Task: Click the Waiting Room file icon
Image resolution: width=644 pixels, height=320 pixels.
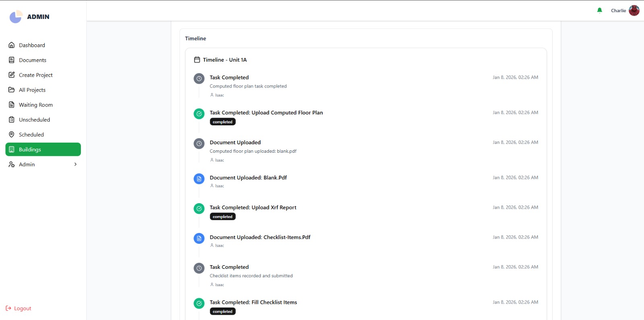Action: tap(12, 105)
